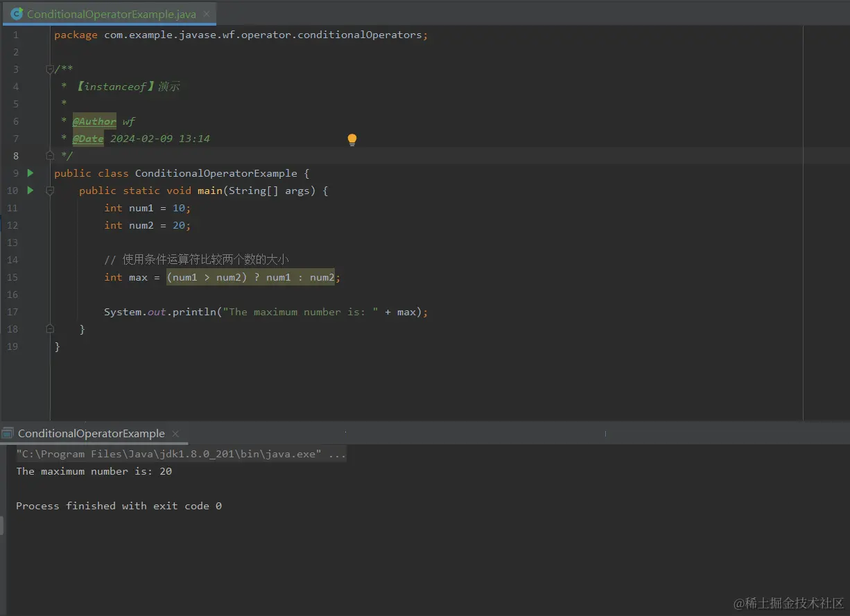The height and width of the screenshot is (616, 850).
Task: Click the yellow intention light bulb
Action: click(x=352, y=139)
